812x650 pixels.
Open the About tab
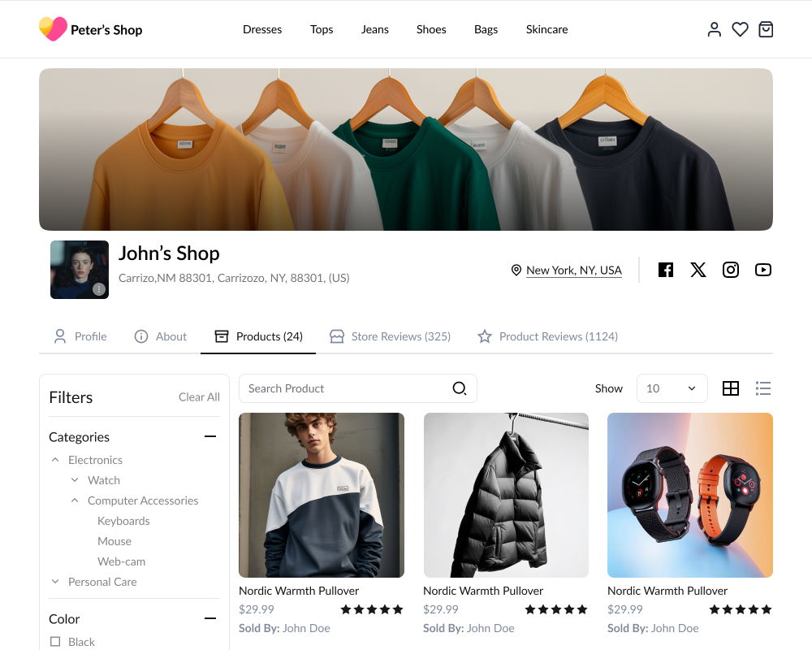[x=160, y=336]
